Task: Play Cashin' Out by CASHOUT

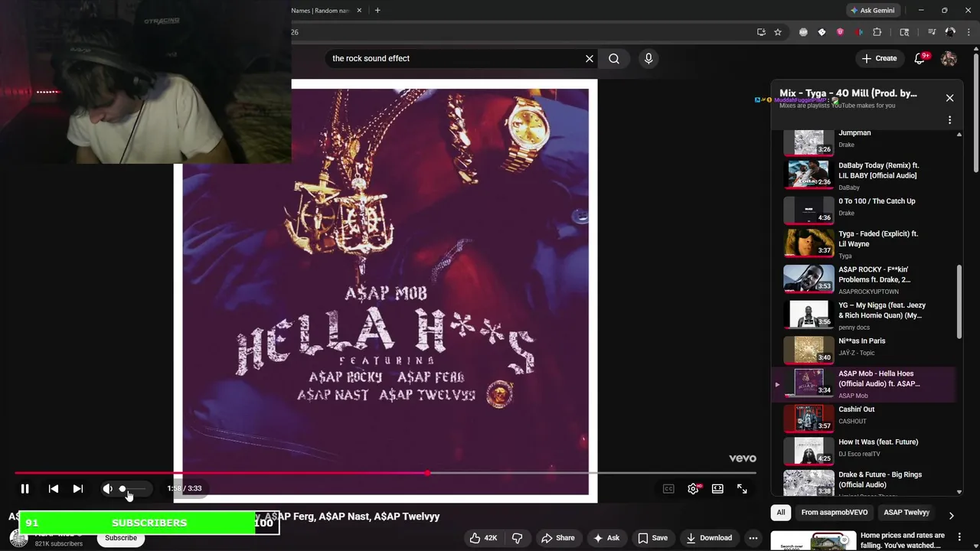Action: [x=862, y=418]
